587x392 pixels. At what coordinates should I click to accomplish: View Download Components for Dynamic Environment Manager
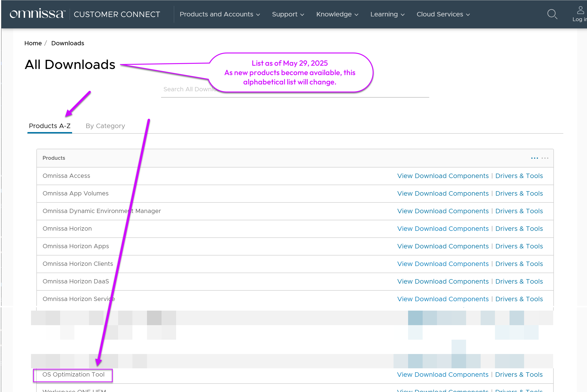pyautogui.click(x=443, y=211)
